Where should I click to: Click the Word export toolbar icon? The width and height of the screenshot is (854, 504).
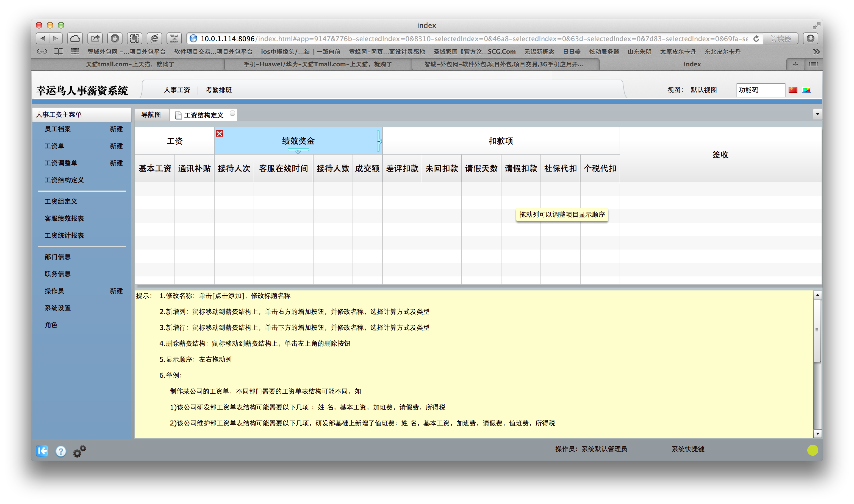pyautogui.click(x=174, y=38)
